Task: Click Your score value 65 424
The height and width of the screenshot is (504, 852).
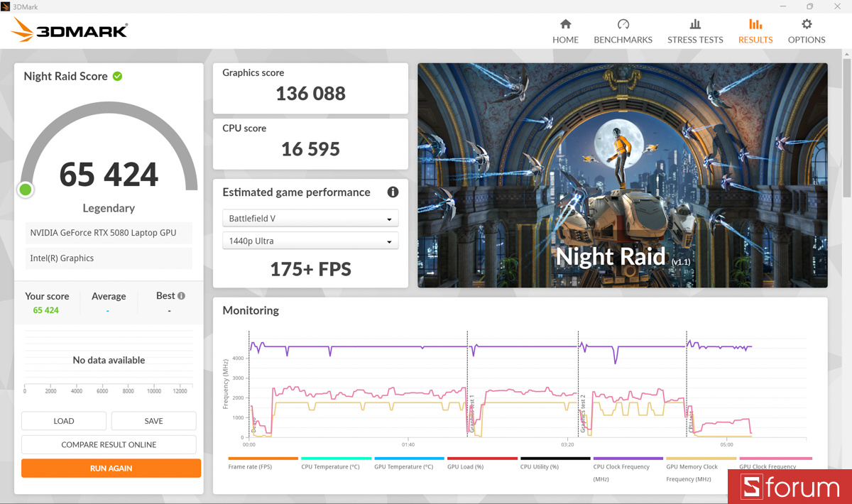Action: (46, 310)
